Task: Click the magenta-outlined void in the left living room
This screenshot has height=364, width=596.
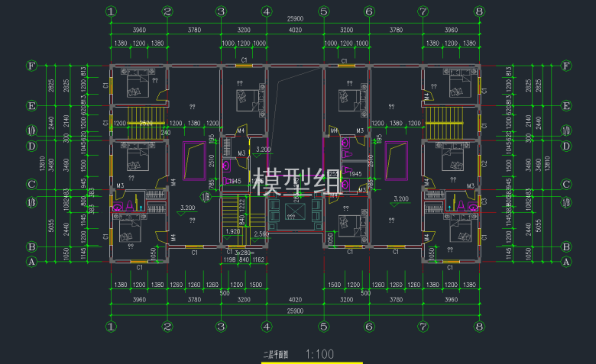Action: click(x=191, y=163)
